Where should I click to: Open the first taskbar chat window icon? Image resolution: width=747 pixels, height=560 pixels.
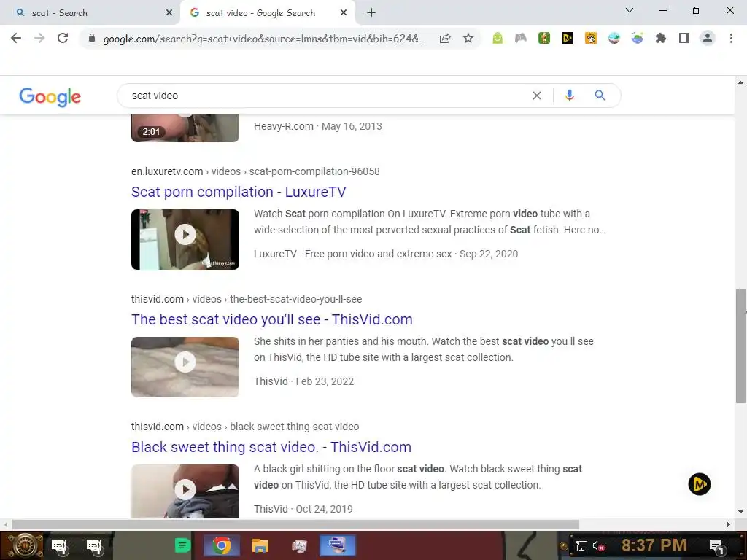60,546
